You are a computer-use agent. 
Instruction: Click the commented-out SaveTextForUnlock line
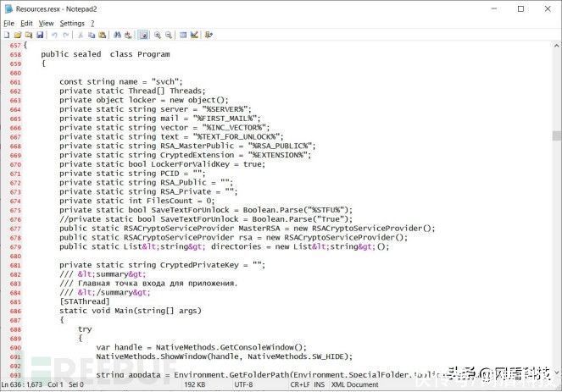click(206, 219)
